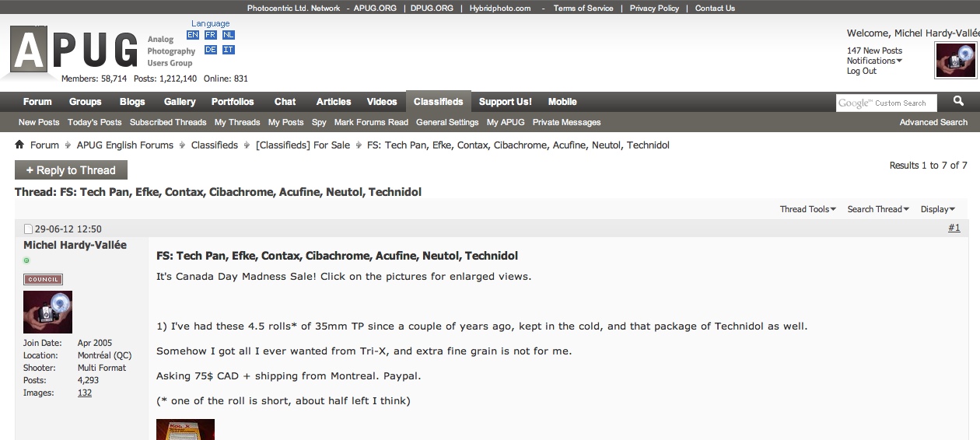Click the APUG logo
The width and height of the screenshot is (980, 440).
(74, 50)
